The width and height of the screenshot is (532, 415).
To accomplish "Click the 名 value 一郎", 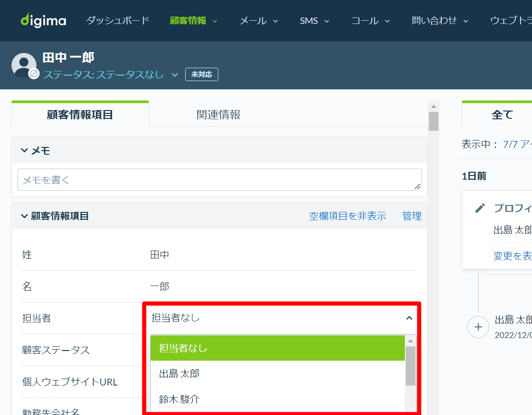I will click(159, 286).
